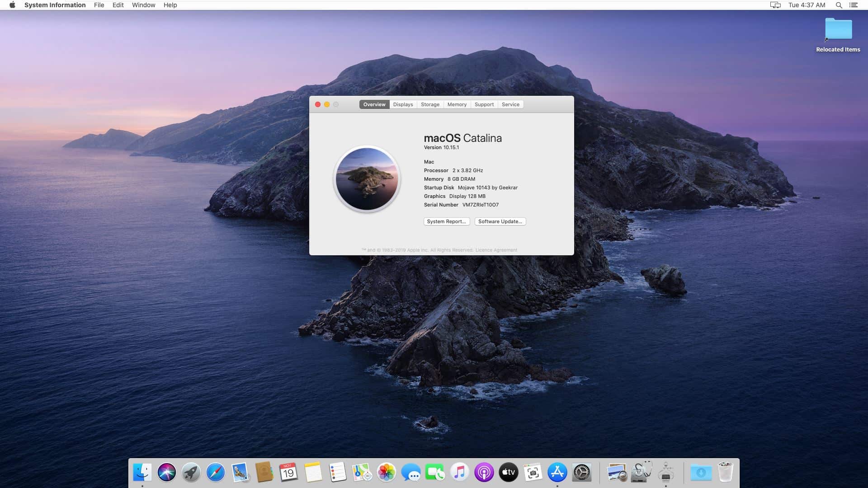Screen dimensions: 868x488
Task: Open the Mail app from the Dock
Action: coord(240,472)
